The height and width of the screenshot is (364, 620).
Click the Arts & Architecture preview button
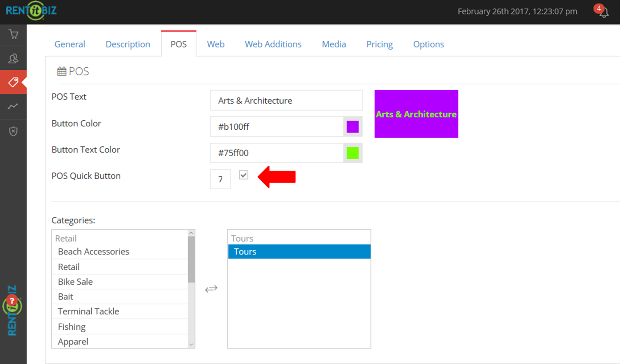tap(416, 114)
